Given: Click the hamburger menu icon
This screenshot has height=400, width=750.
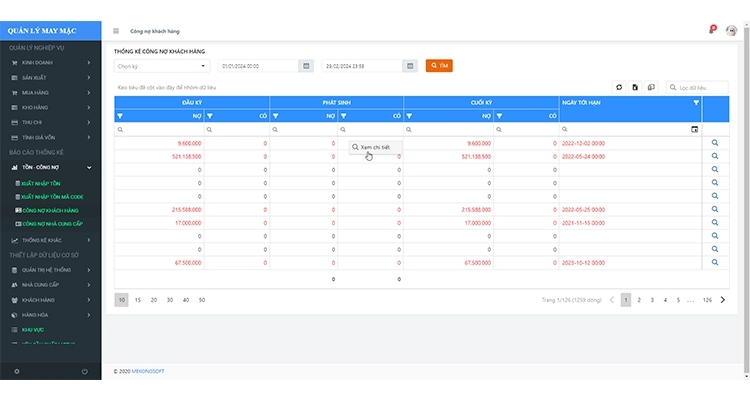Looking at the screenshot, I should (116, 31).
